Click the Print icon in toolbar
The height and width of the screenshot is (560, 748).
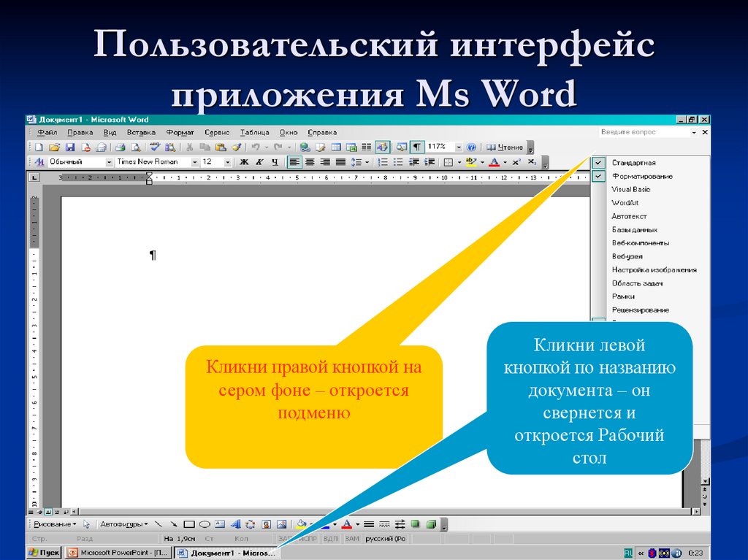coord(121,147)
